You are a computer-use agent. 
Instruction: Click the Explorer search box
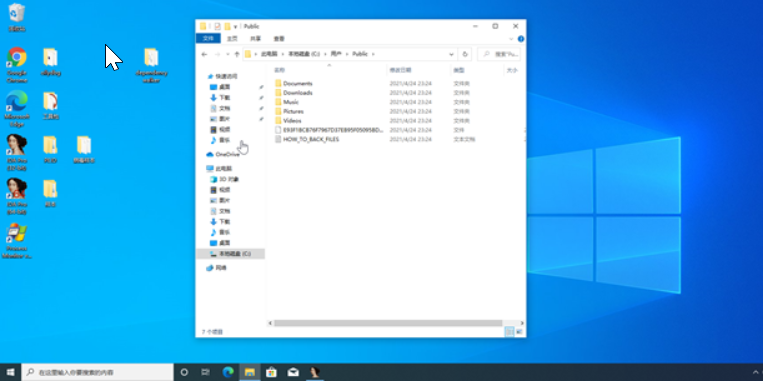pos(499,54)
